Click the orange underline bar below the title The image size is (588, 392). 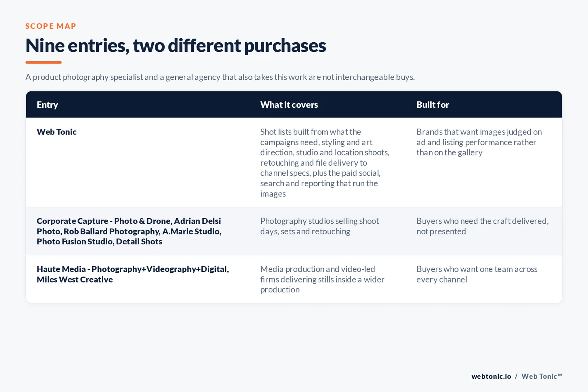[x=43, y=62]
